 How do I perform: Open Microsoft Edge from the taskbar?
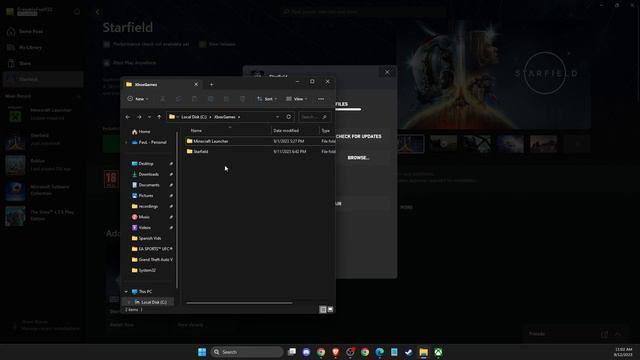pyautogui.click(x=380, y=352)
